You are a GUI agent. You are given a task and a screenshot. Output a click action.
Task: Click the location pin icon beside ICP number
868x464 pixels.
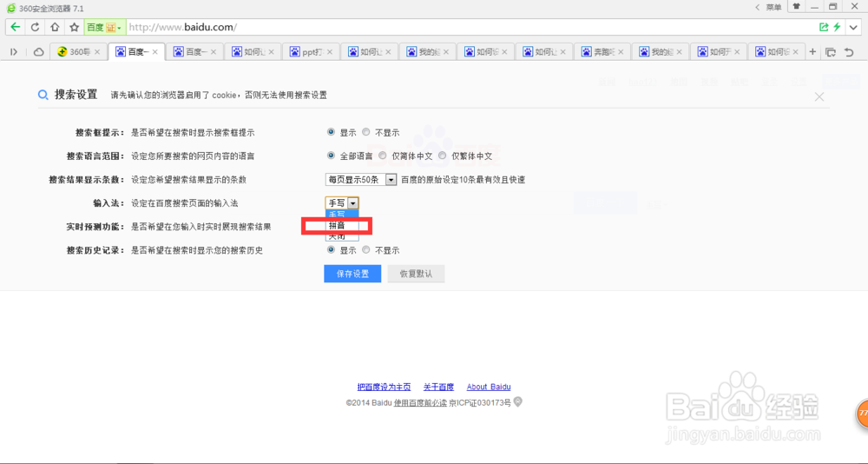517,402
